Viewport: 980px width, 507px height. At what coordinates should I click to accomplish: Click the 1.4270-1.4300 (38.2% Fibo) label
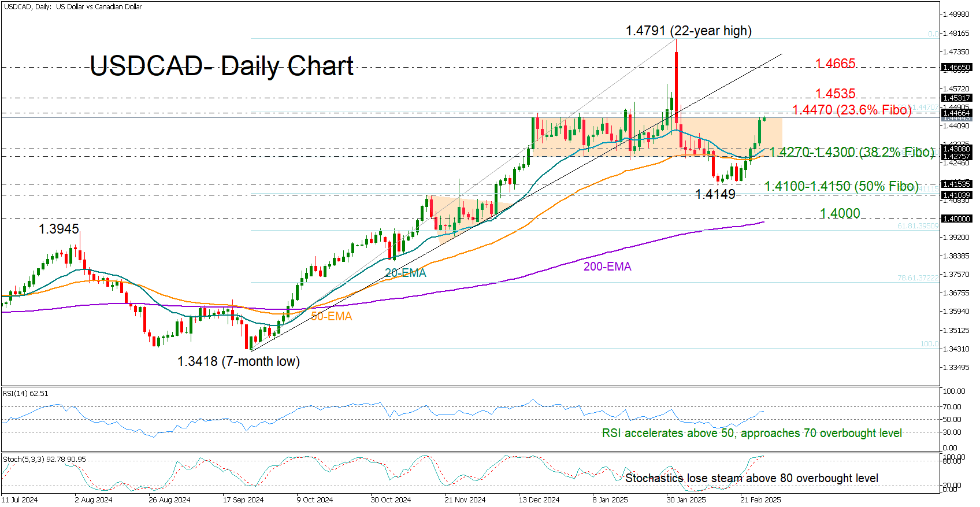coord(852,152)
